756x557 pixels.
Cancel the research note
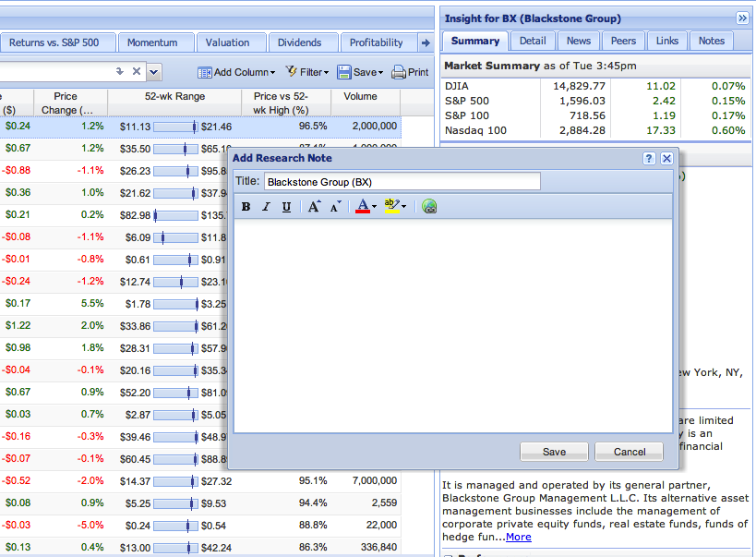tap(630, 452)
